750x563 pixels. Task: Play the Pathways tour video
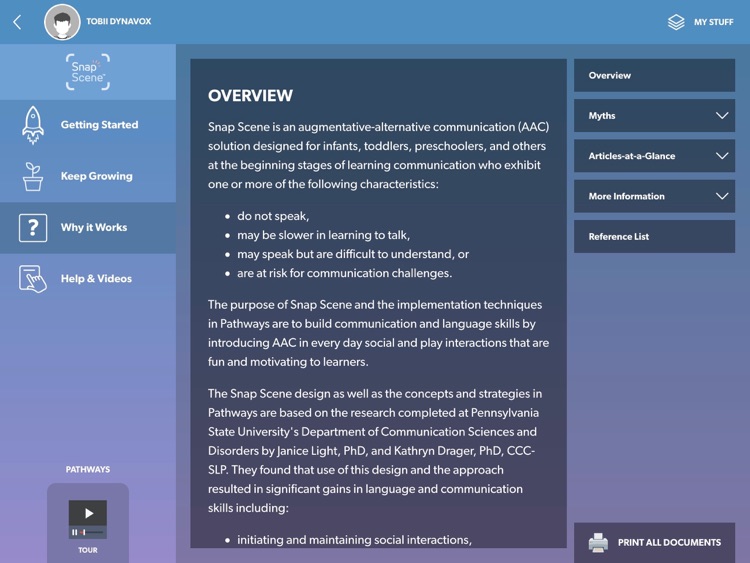[88, 513]
